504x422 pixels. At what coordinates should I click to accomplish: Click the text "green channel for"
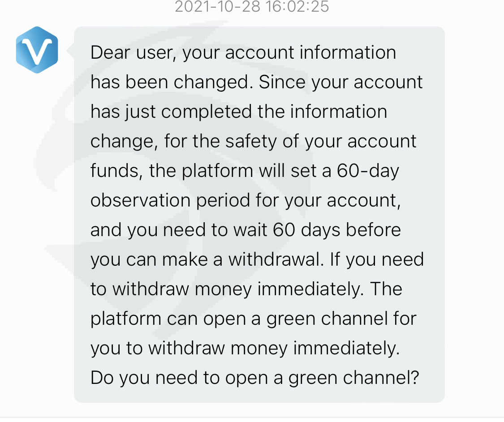pyautogui.click(x=341, y=319)
